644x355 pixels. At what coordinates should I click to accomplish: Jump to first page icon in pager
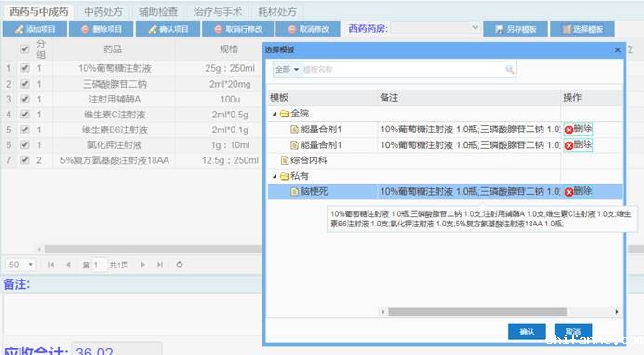[51, 265]
